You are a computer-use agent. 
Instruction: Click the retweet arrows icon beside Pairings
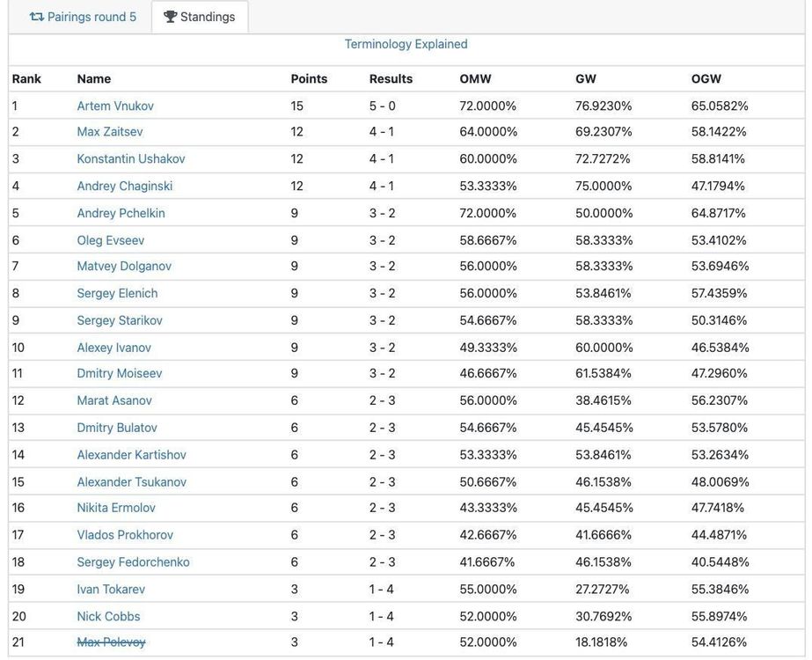(x=36, y=17)
